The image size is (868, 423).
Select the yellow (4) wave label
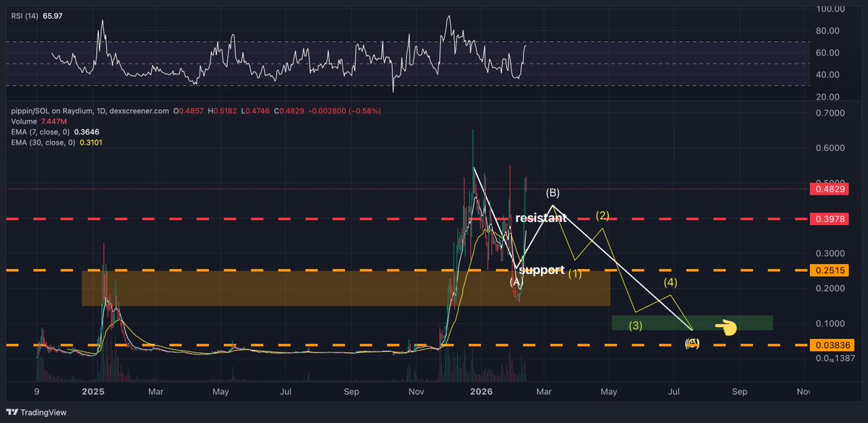click(670, 282)
